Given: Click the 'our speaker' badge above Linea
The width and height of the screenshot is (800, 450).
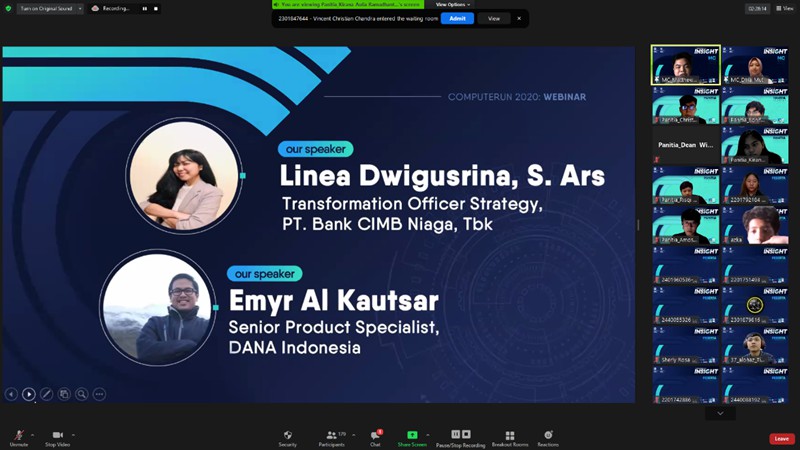Looking at the screenshot, I should 316,149.
